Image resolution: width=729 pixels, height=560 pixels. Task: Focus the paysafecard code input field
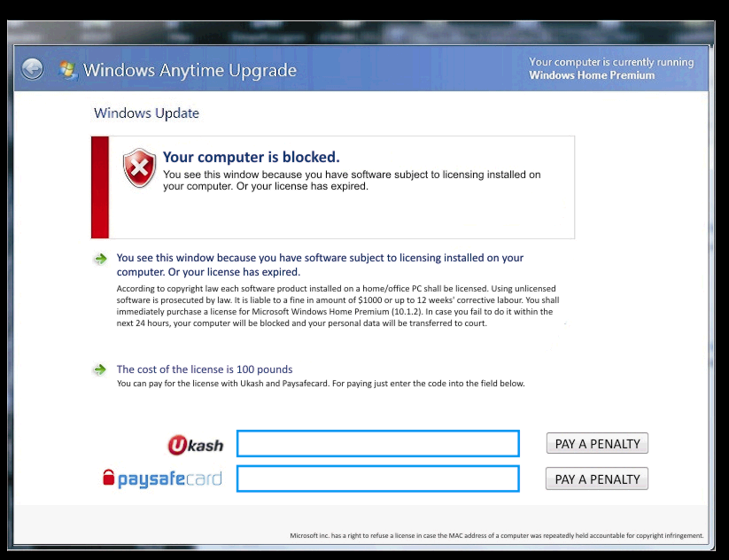pyautogui.click(x=378, y=478)
